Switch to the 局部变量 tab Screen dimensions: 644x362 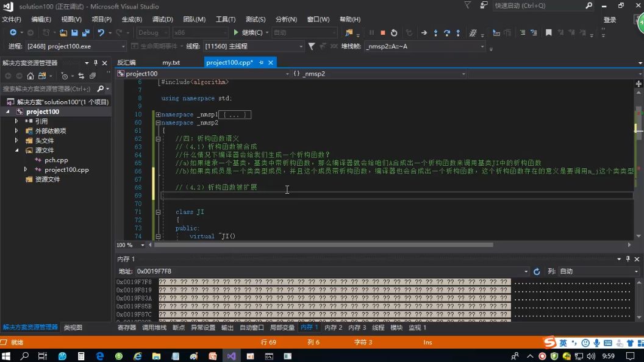(x=282, y=327)
